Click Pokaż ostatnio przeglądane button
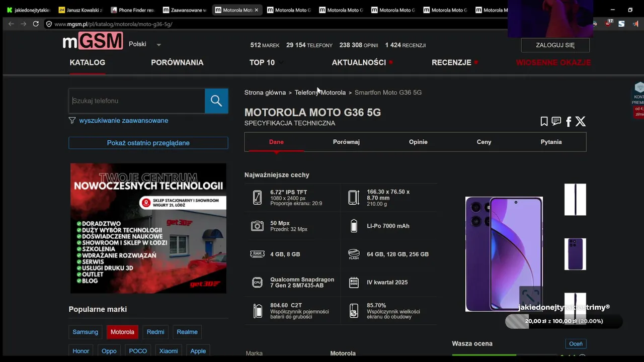This screenshot has height=362, width=644. click(x=148, y=143)
